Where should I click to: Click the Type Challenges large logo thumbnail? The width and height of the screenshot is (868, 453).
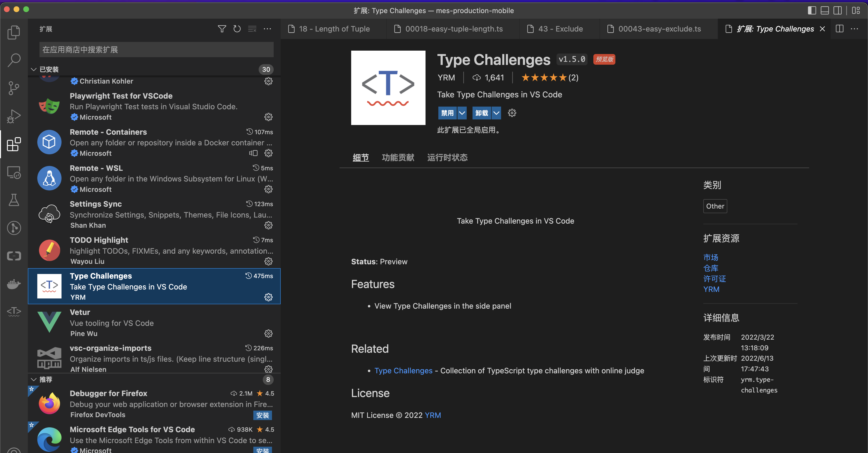tap(388, 88)
